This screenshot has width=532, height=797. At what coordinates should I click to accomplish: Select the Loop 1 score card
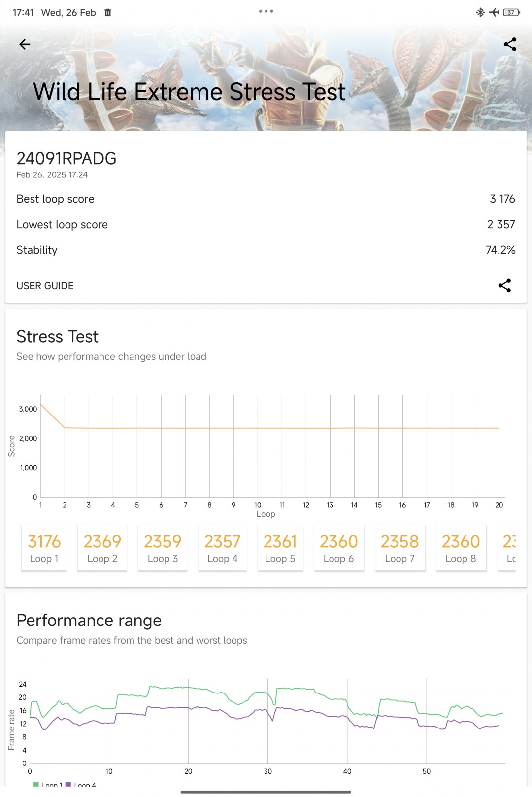pyautogui.click(x=44, y=548)
